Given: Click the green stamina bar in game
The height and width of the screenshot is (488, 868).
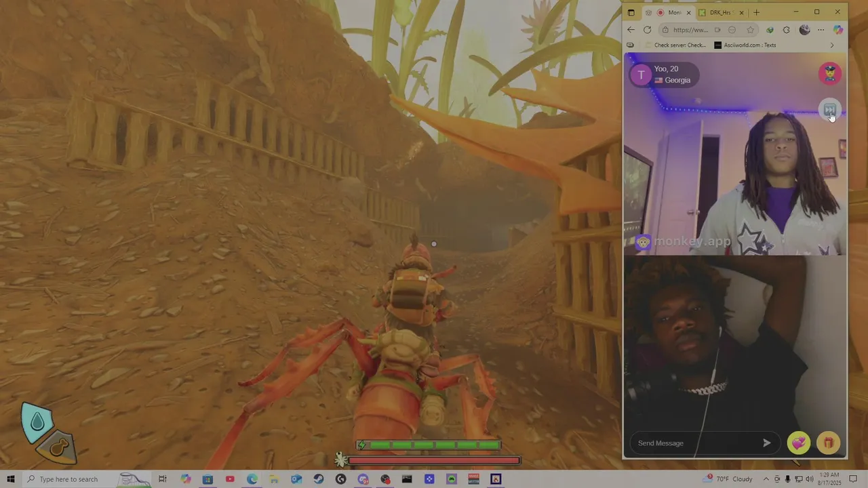Looking at the screenshot, I should [x=429, y=445].
